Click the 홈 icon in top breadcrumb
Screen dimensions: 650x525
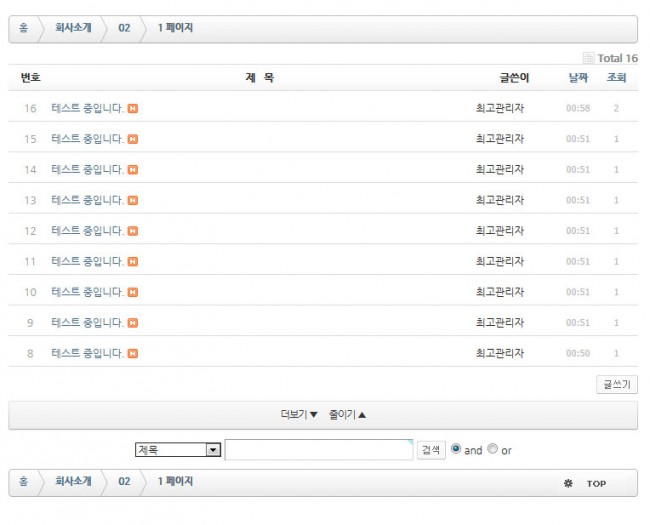[x=23, y=28]
